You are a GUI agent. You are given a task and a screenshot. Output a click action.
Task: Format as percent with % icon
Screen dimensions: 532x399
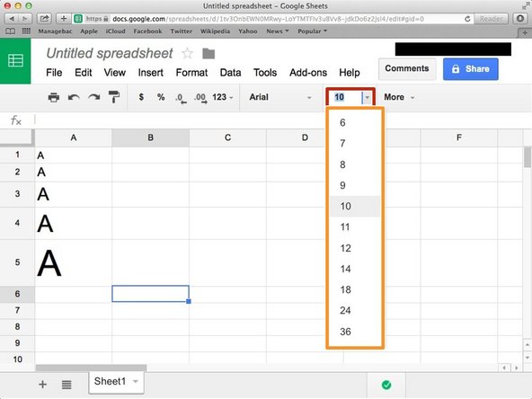[161, 97]
